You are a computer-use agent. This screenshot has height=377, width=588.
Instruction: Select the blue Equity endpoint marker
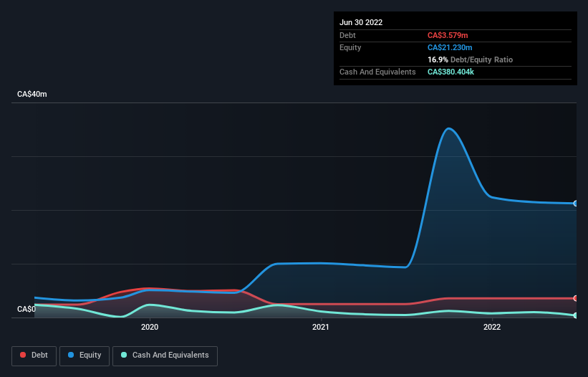(576, 204)
